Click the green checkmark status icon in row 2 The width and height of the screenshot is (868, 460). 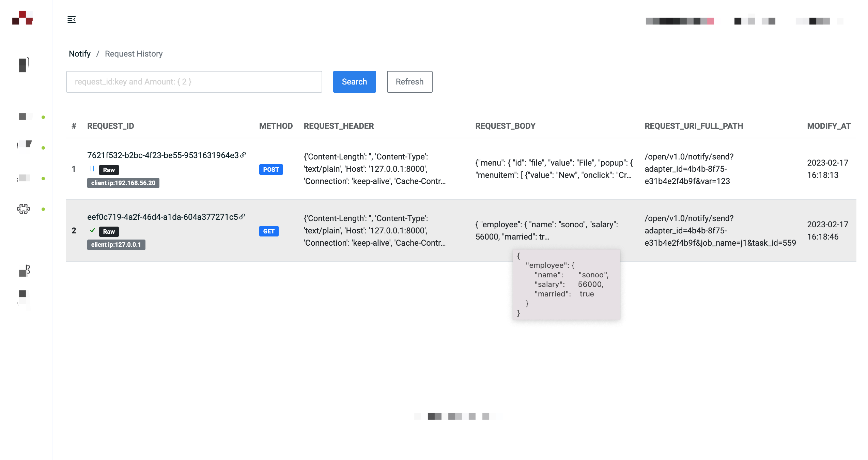coord(92,230)
